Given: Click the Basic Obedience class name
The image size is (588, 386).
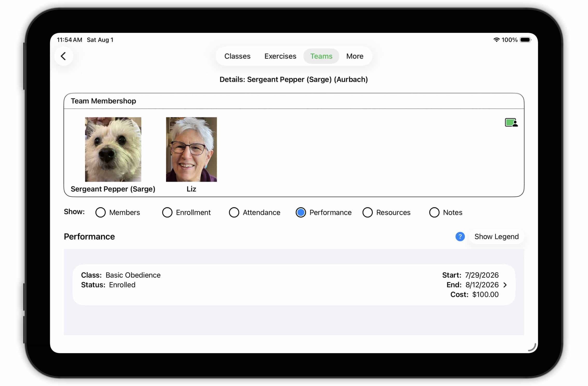Looking at the screenshot, I should (133, 275).
